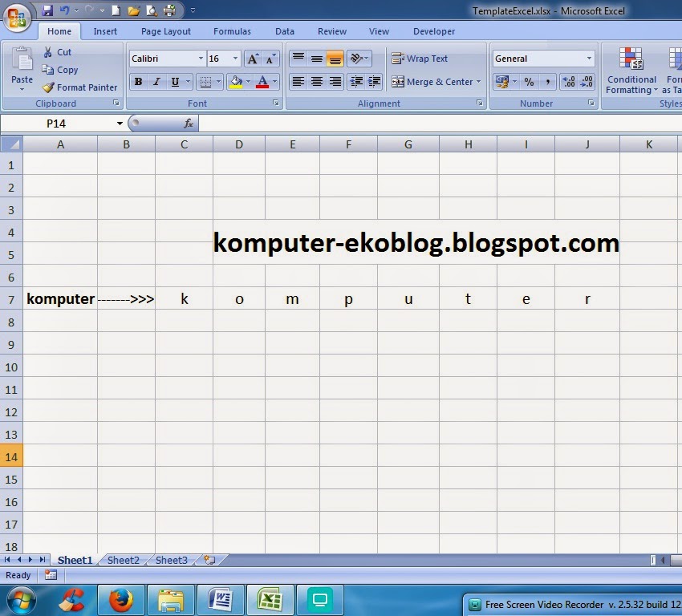Save the workbook from quick access toolbar
This screenshot has width=682, height=616.
point(47,10)
